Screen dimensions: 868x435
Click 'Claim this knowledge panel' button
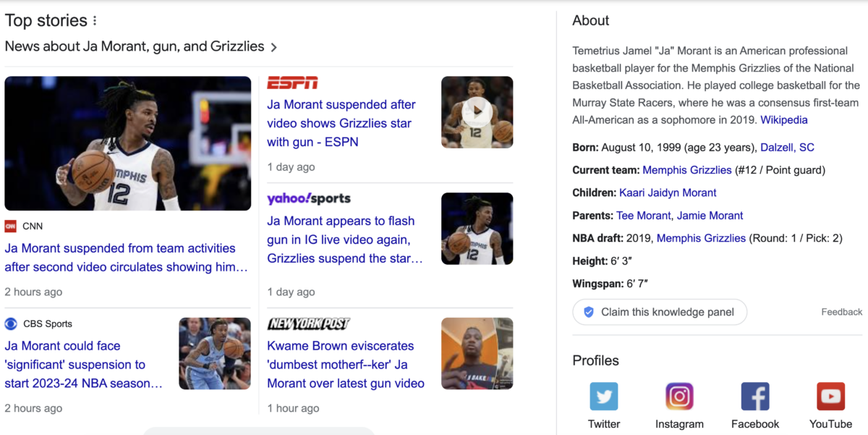(660, 312)
